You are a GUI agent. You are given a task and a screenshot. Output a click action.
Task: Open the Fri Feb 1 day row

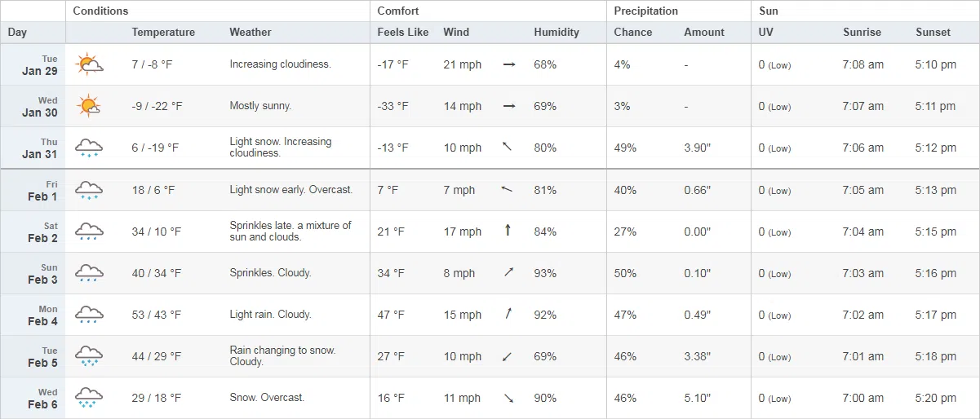(490, 190)
